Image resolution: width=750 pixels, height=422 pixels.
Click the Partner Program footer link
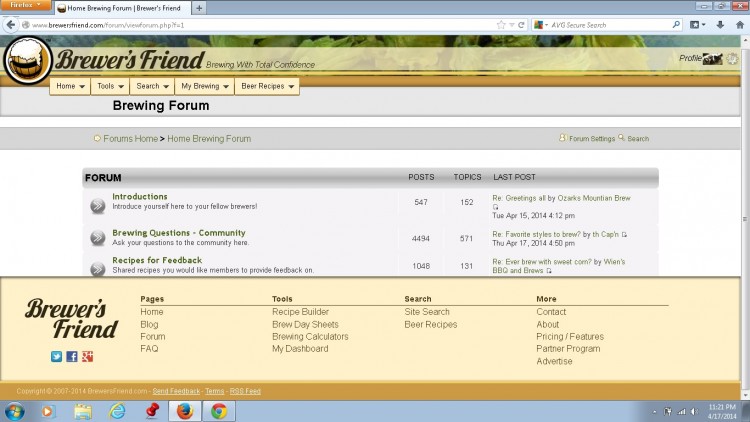pyautogui.click(x=568, y=348)
